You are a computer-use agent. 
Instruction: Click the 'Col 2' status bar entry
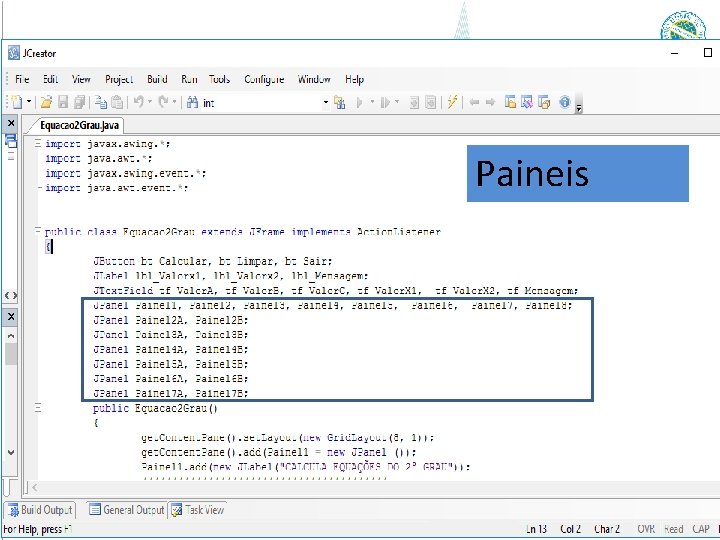point(570,529)
